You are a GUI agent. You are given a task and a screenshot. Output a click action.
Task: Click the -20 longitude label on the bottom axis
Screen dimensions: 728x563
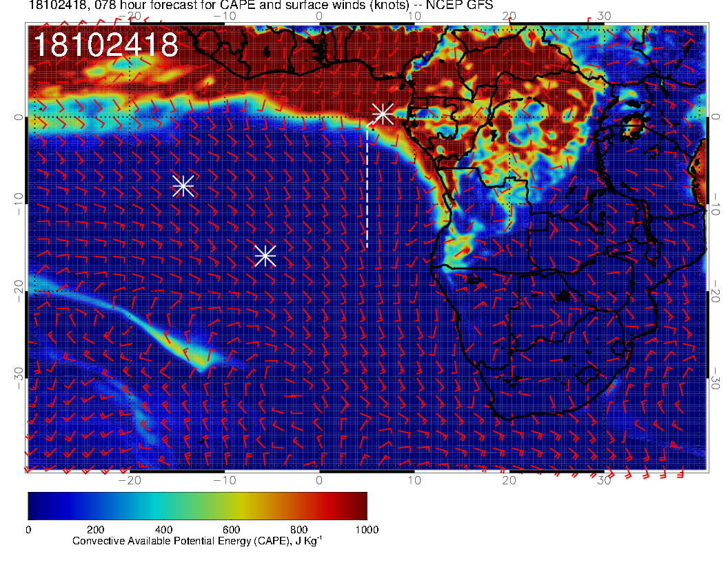pyautogui.click(x=130, y=480)
